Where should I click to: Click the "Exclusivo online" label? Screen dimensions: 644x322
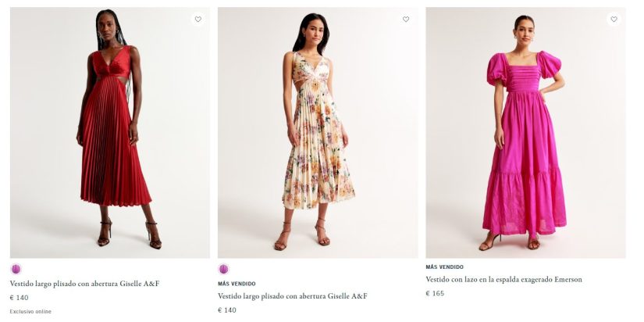(x=30, y=311)
